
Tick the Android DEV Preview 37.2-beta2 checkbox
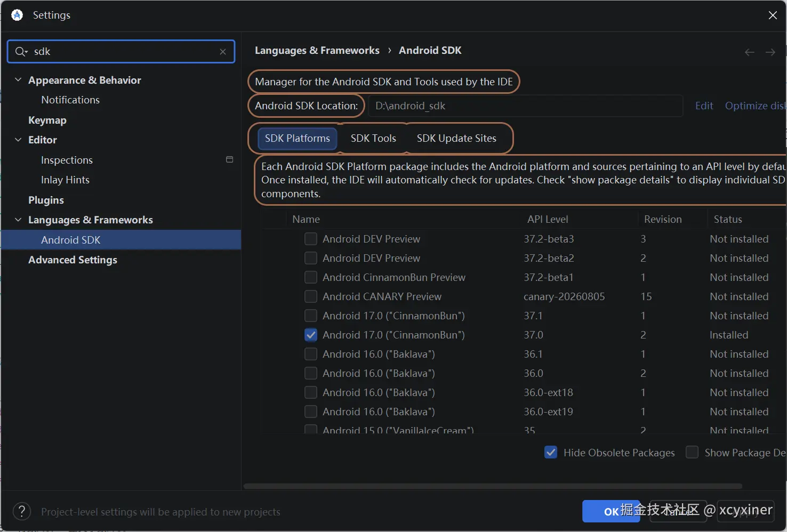pos(311,258)
